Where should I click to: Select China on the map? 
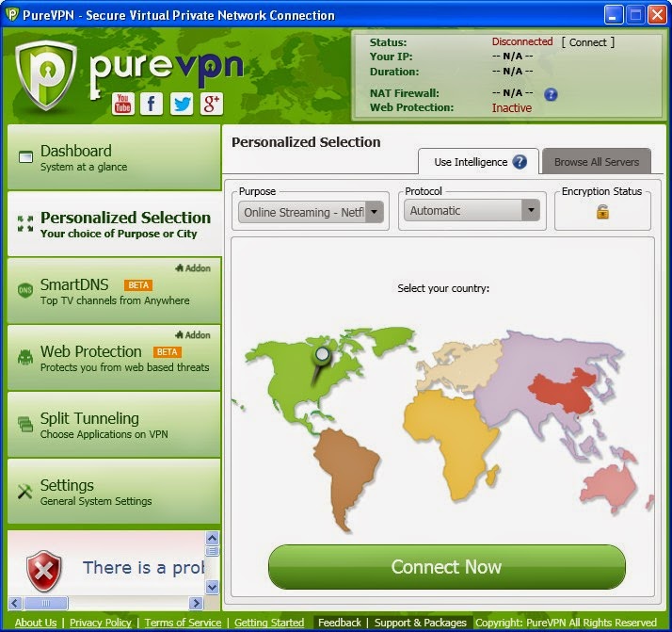(562, 393)
